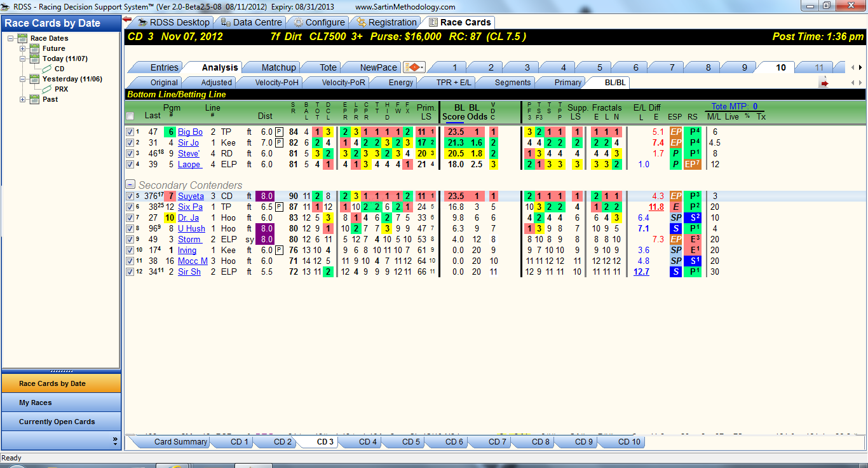Uncheck the U Hush row checkbox
The height and width of the screenshot is (468, 868).
click(130, 228)
